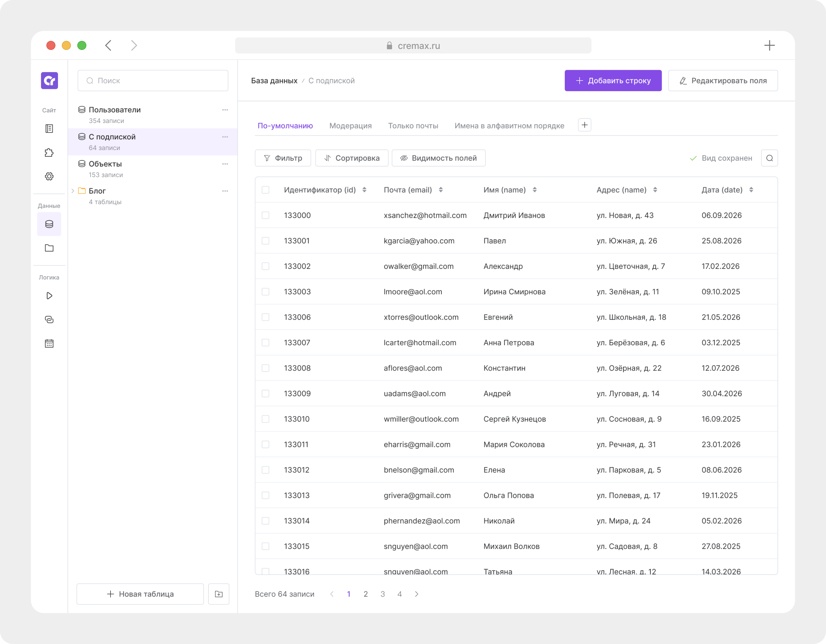Select the Пользователи table in list
The image size is (826, 644).
tap(153, 115)
